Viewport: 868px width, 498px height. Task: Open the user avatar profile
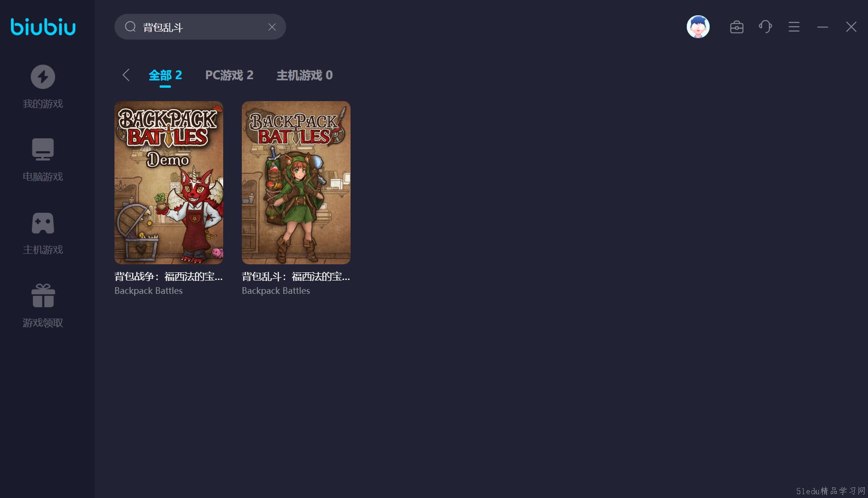point(698,27)
